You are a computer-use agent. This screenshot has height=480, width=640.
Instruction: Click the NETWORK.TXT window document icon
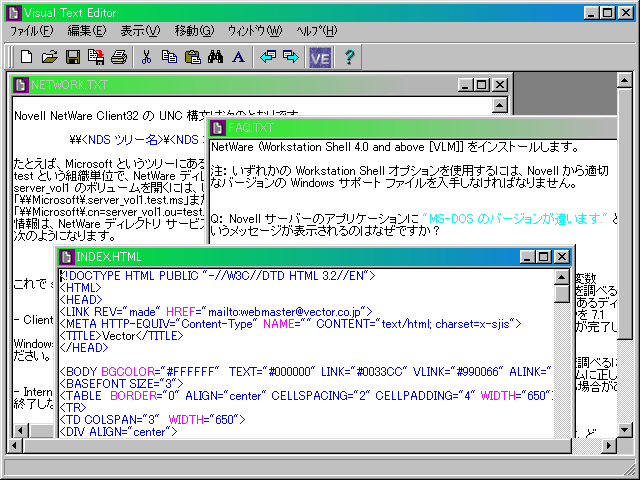tap(20, 85)
